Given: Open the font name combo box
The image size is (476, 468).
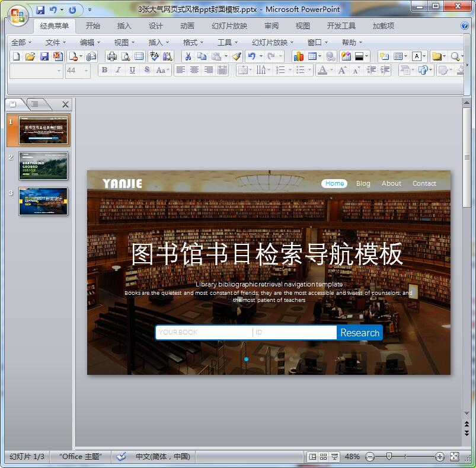Looking at the screenshot, I should coord(36,71).
